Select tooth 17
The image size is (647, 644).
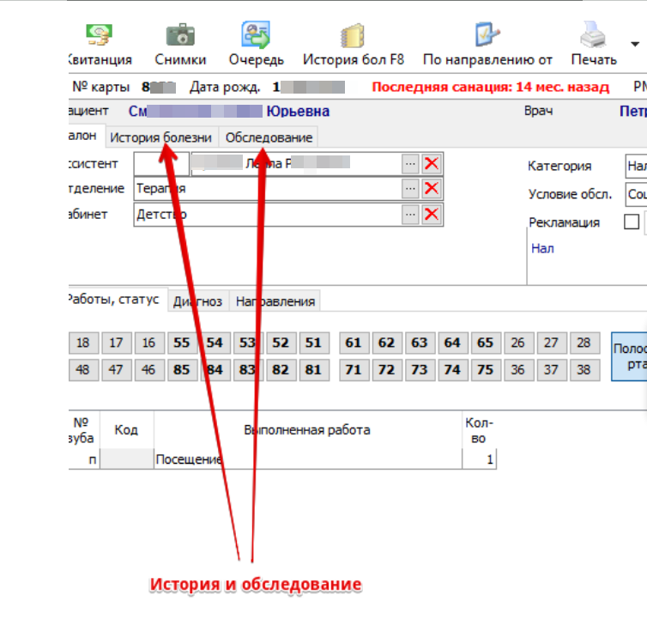(x=117, y=343)
